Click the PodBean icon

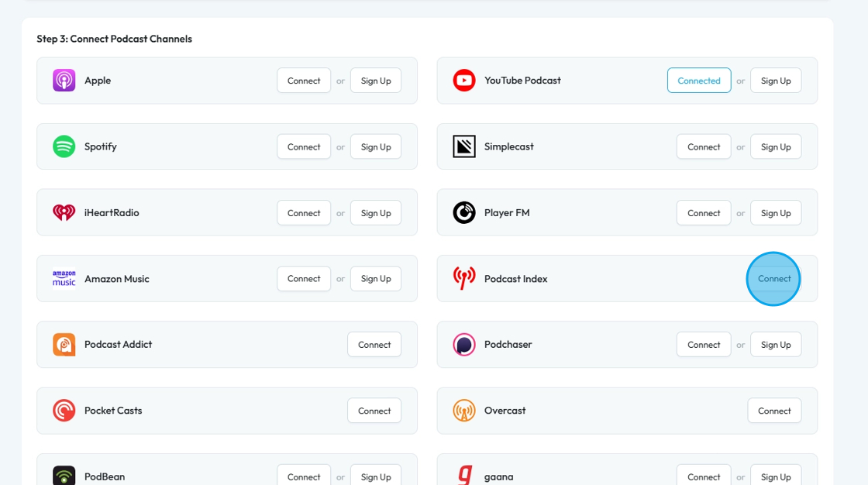[x=64, y=476]
